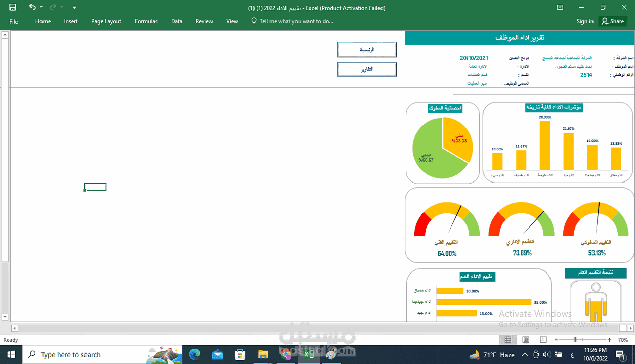Select the highlighted active cell
635x364 pixels.
tap(95, 187)
